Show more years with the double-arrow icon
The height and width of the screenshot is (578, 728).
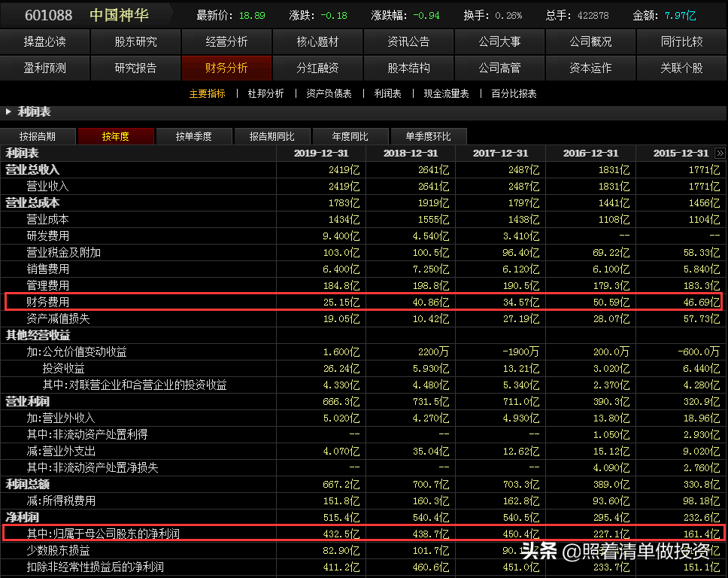point(720,154)
